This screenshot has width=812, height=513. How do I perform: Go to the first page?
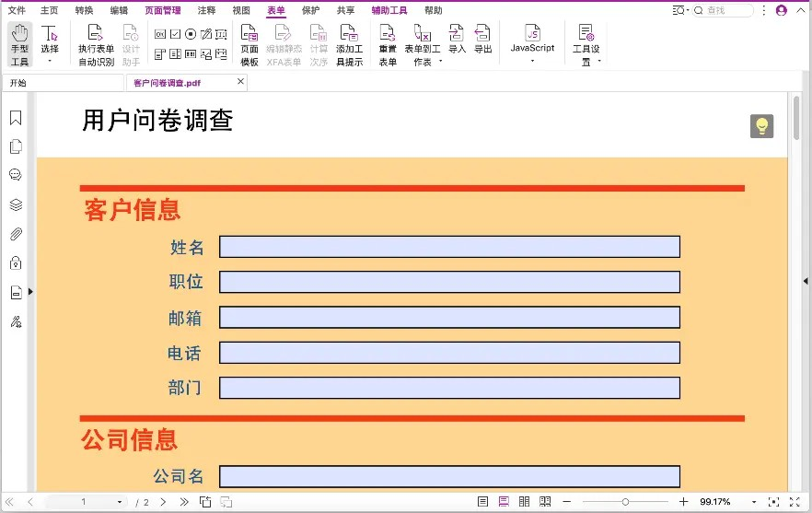9,502
